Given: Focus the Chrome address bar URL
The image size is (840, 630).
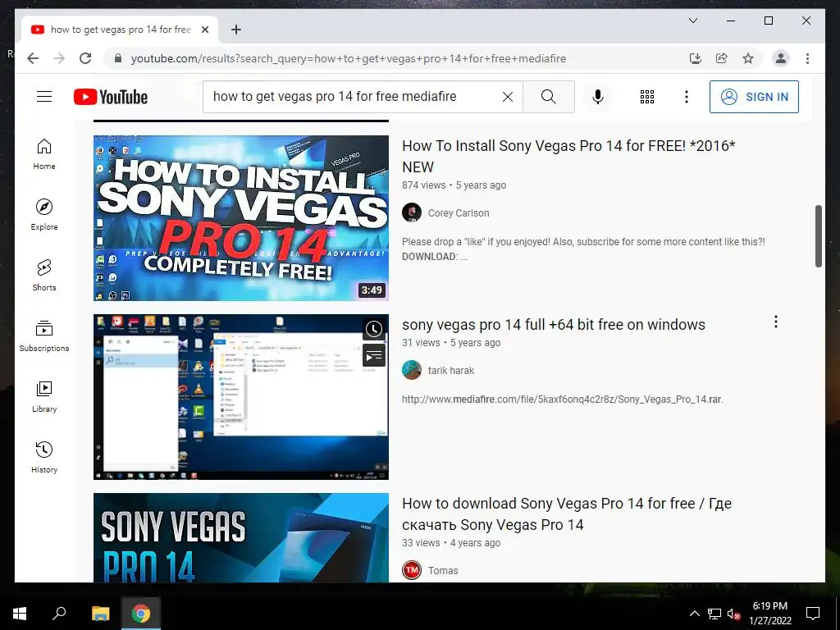Looking at the screenshot, I should pos(348,58).
